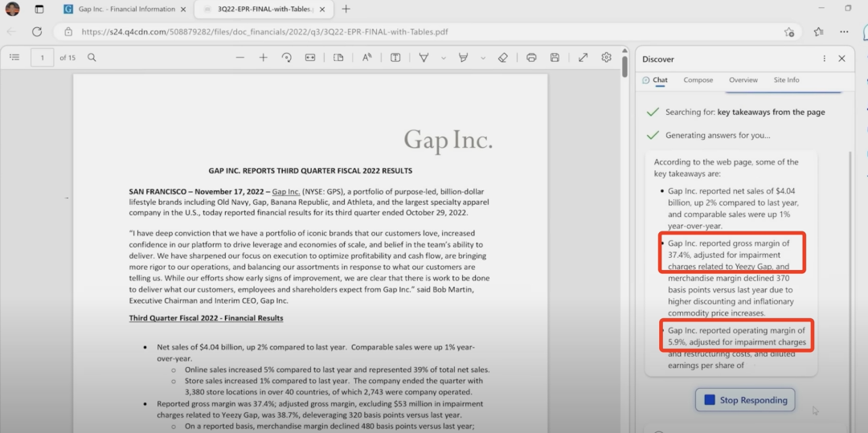Open the PDF find/search tool
Screen dimensions: 868x433
coord(92,58)
